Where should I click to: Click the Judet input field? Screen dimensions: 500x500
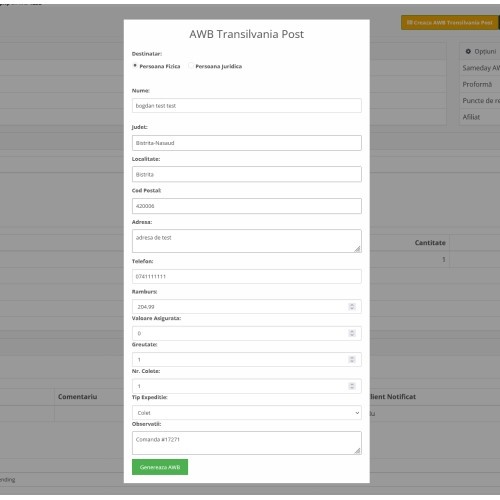[x=247, y=143]
